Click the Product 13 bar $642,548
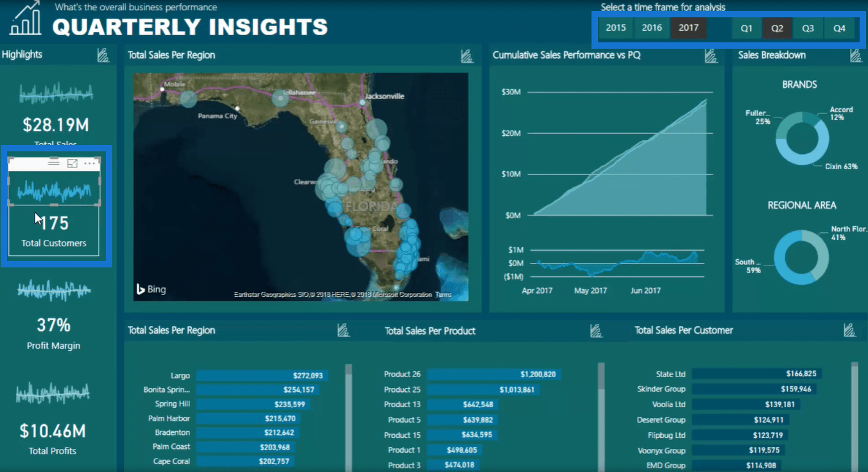This screenshot has height=472, width=868. (x=463, y=405)
